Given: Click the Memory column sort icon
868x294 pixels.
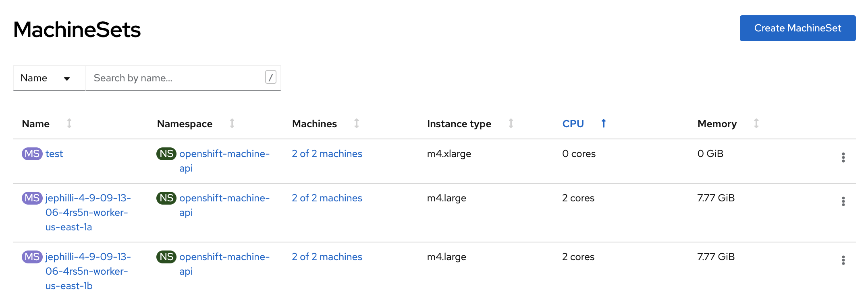Looking at the screenshot, I should pyautogui.click(x=756, y=123).
